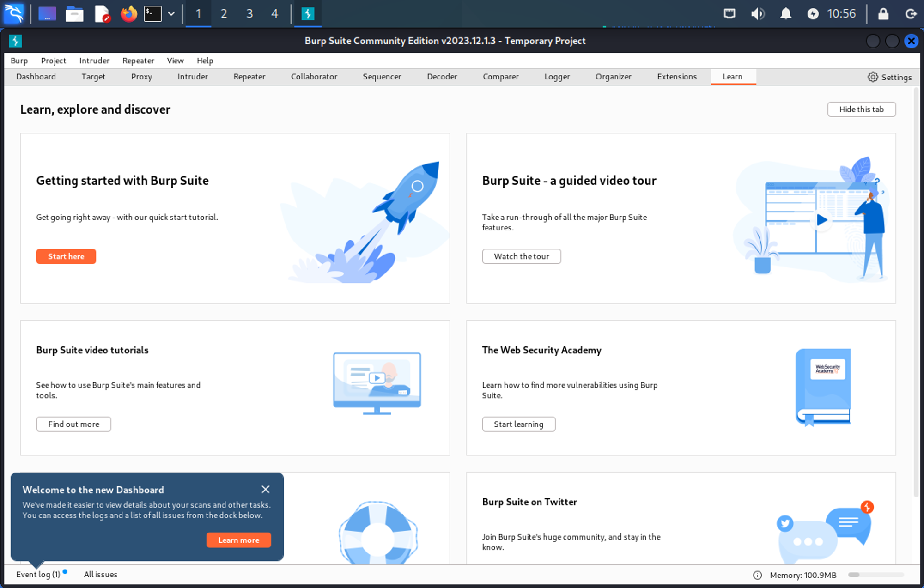Open the All issues dock tab
This screenshot has height=588, width=924.
101,575
